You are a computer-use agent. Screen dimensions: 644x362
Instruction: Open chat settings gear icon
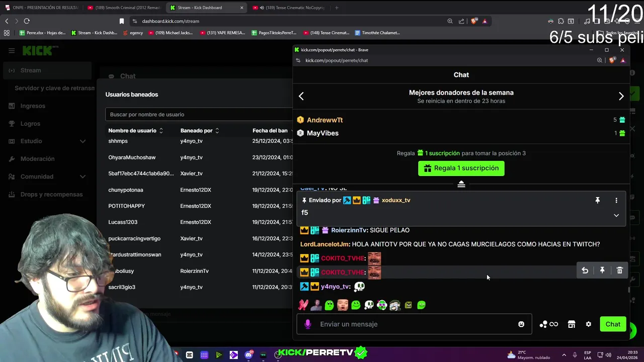tap(589, 324)
